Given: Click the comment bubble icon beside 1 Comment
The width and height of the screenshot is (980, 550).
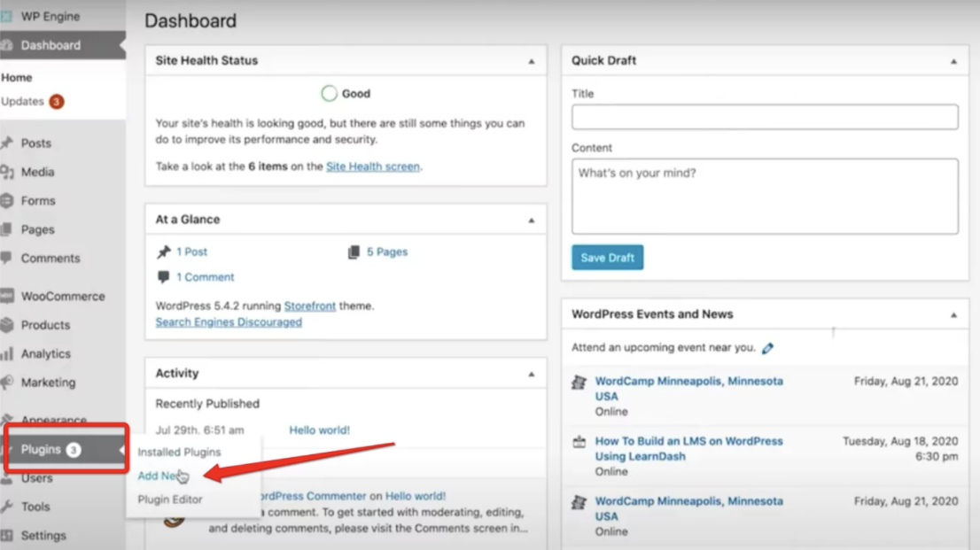Looking at the screenshot, I should click(x=164, y=277).
